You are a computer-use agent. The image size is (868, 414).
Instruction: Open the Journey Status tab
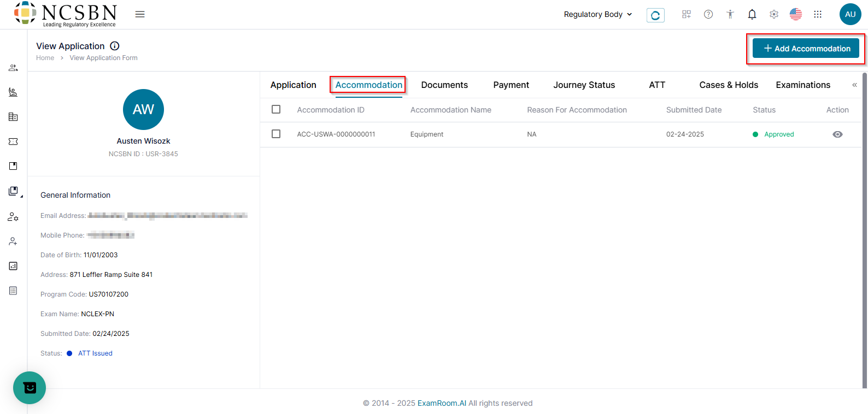click(x=584, y=85)
